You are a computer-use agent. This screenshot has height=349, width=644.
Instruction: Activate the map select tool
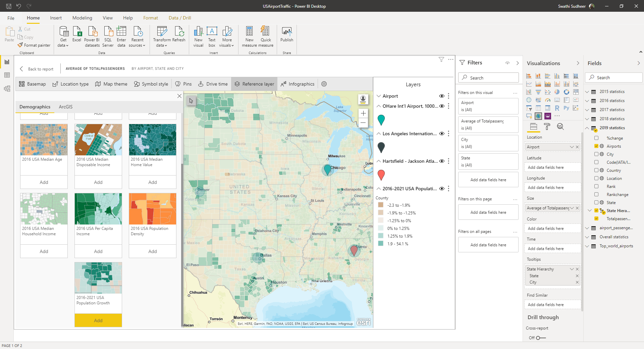pos(191,100)
